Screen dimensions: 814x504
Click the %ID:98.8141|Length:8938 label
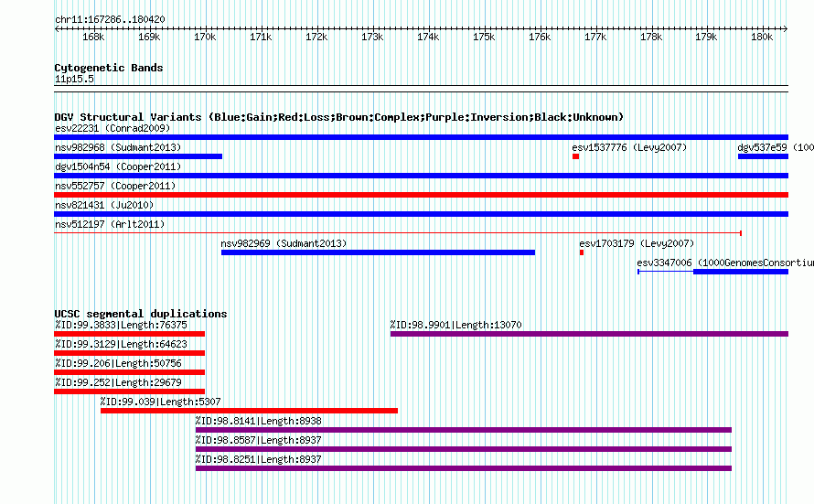pyautogui.click(x=259, y=421)
